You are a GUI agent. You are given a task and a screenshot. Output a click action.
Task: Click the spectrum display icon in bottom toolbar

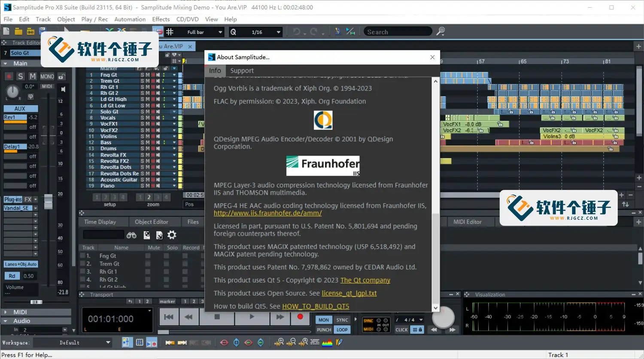(x=327, y=342)
